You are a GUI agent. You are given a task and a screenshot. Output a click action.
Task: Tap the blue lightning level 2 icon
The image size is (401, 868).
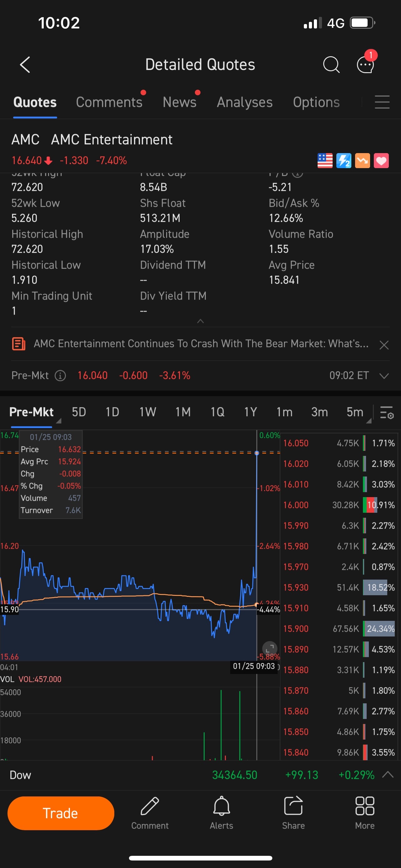(344, 160)
